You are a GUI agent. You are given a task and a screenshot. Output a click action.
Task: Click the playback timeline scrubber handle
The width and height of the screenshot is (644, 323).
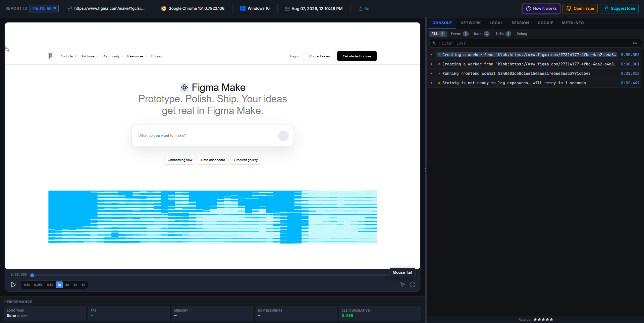[32, 275]
